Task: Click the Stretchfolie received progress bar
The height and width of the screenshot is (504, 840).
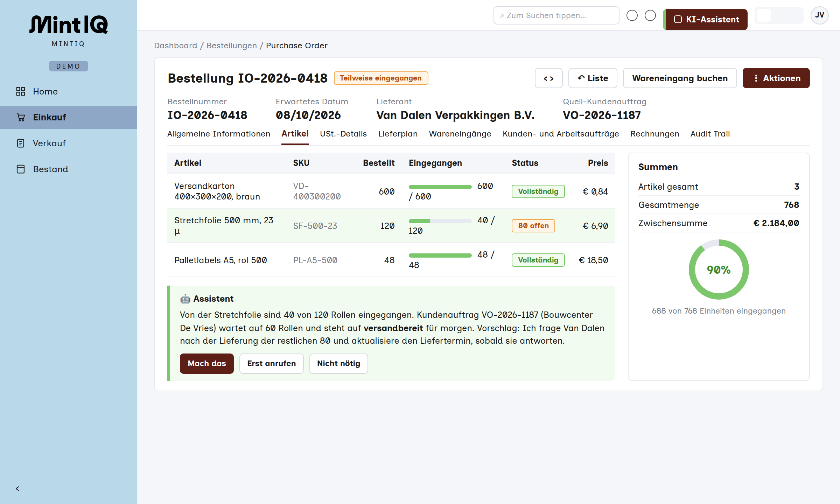Action: click(x=440, y=221)
